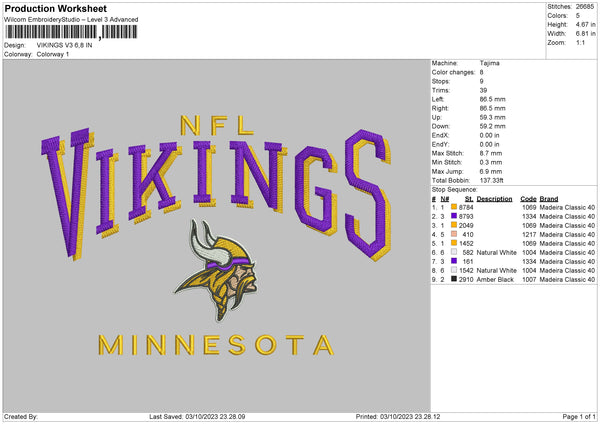Screen dimensions: 600x424
Task: Click the 'Color changes:' label
Action: coord(453,72)
